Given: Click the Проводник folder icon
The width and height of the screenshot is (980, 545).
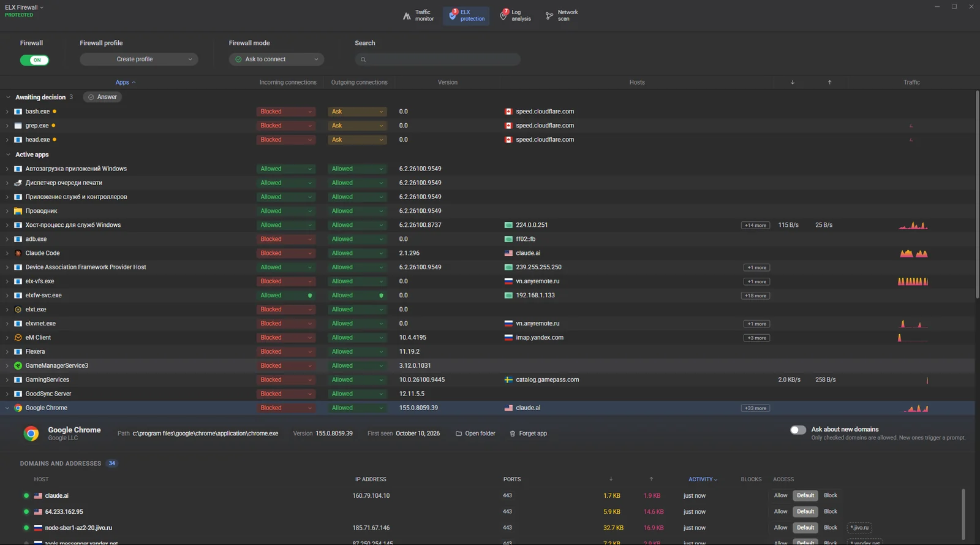Looking at the screenshot, I should pyautogui.click(x=18, y=211).
